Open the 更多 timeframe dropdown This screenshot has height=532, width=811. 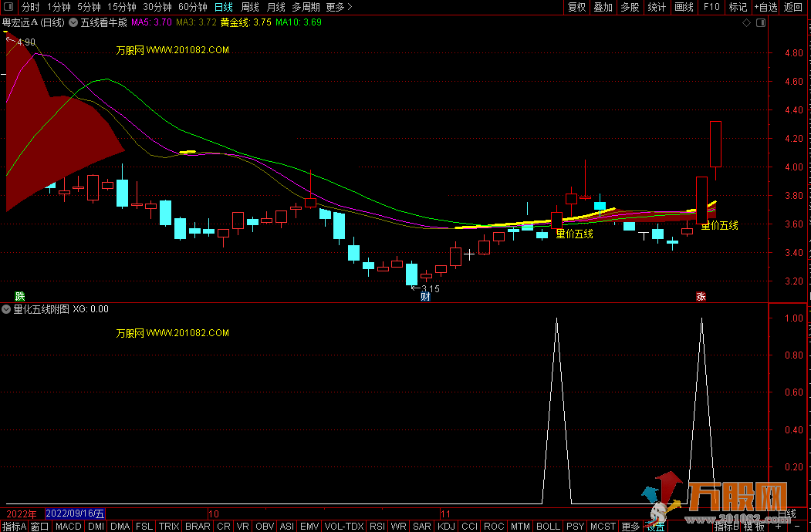coord(339,7)
